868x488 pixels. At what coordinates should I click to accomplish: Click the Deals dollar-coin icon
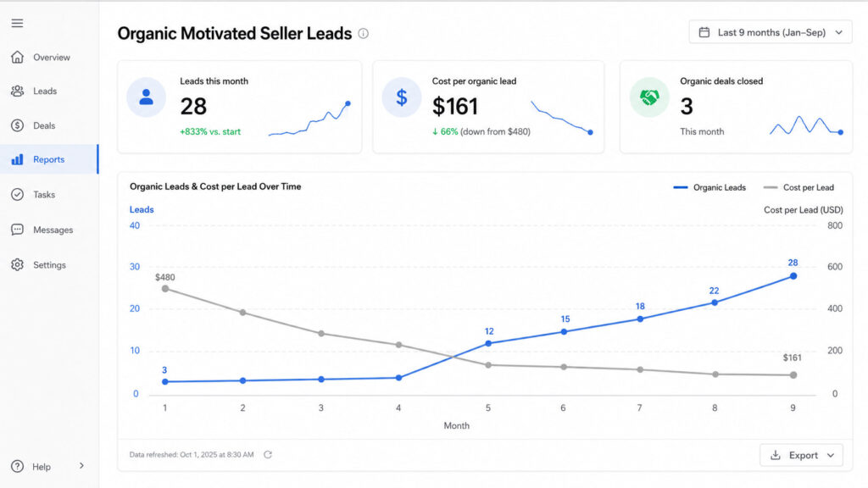click(17, 125)
